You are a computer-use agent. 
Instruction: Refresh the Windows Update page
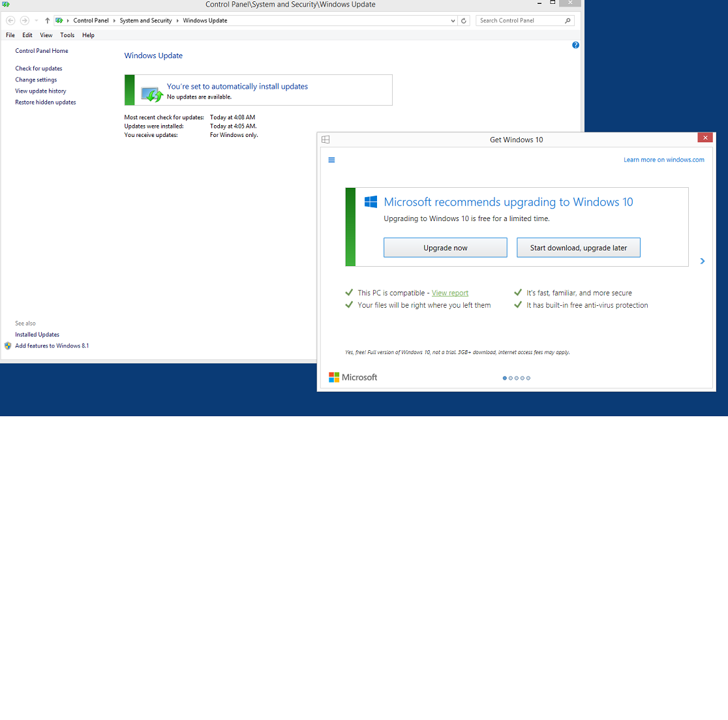coord(463,20)
